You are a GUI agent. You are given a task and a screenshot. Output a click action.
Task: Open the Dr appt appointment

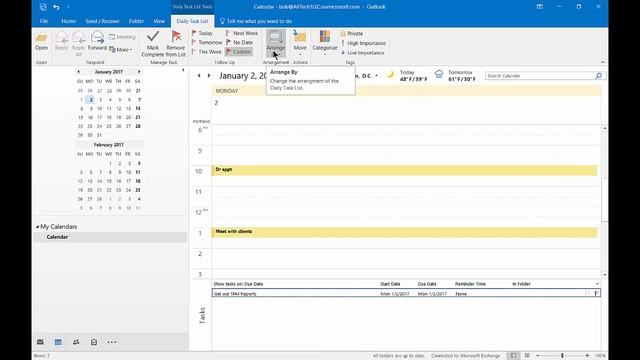[x=404, y=170]
